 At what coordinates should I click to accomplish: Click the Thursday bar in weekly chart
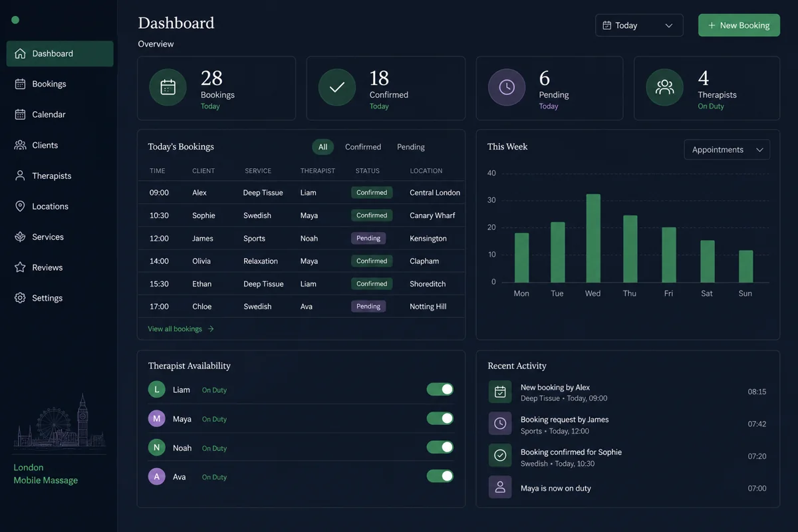click(630, 249)
